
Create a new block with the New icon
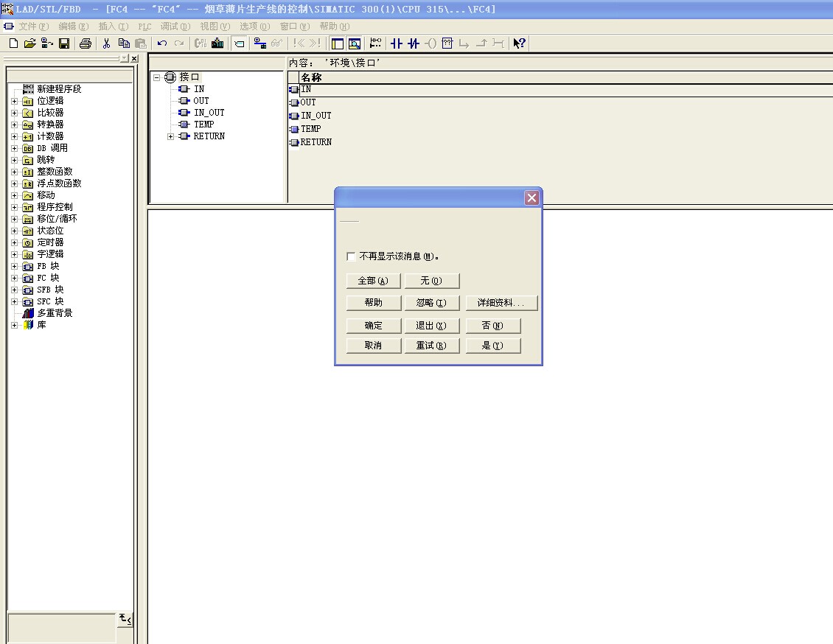pos(14,43)
